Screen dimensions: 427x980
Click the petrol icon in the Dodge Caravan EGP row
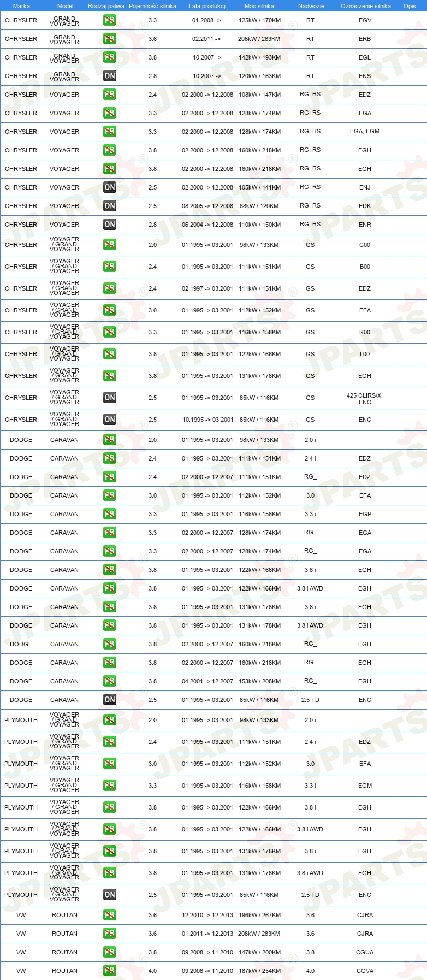pyautogui.click(x=110, y=514)
